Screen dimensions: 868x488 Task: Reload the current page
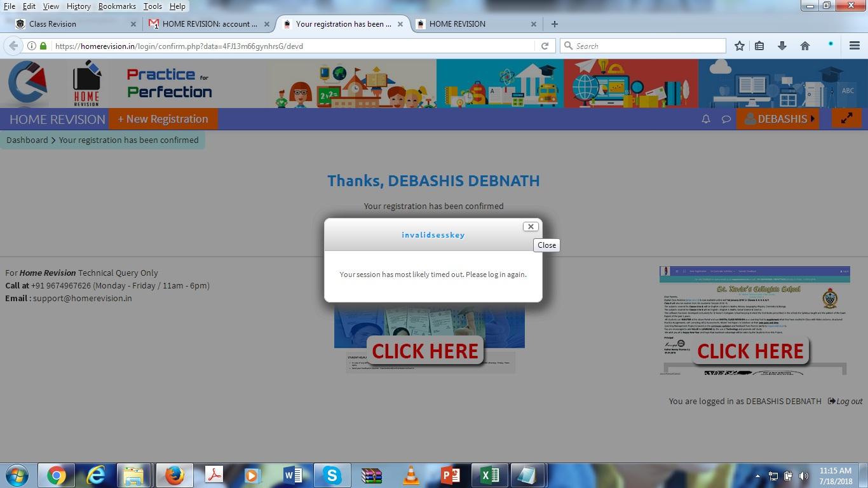pyautogui.click(x=545, y=46)
